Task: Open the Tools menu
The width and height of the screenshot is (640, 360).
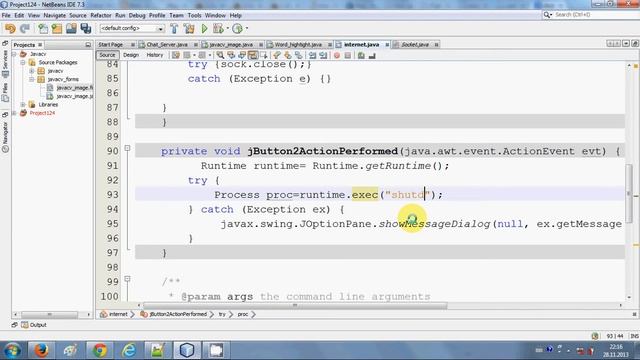Action: pyautogui.click(x=194, y=16)
